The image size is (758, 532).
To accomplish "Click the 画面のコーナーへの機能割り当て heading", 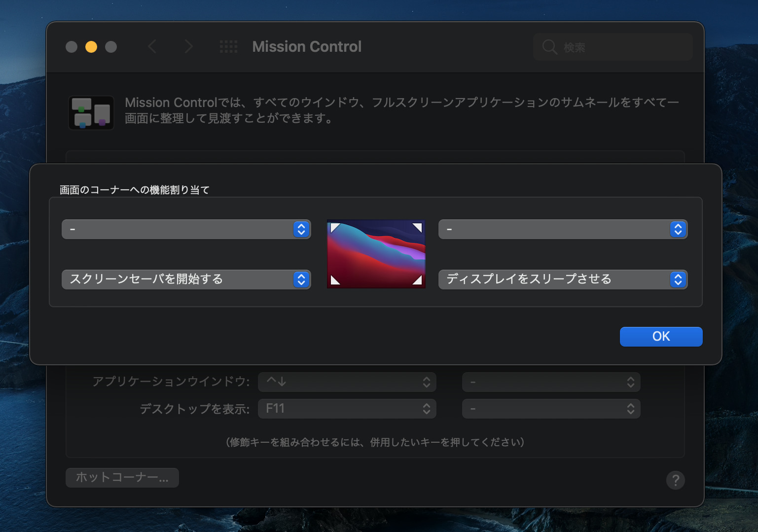I will point(135,190).
